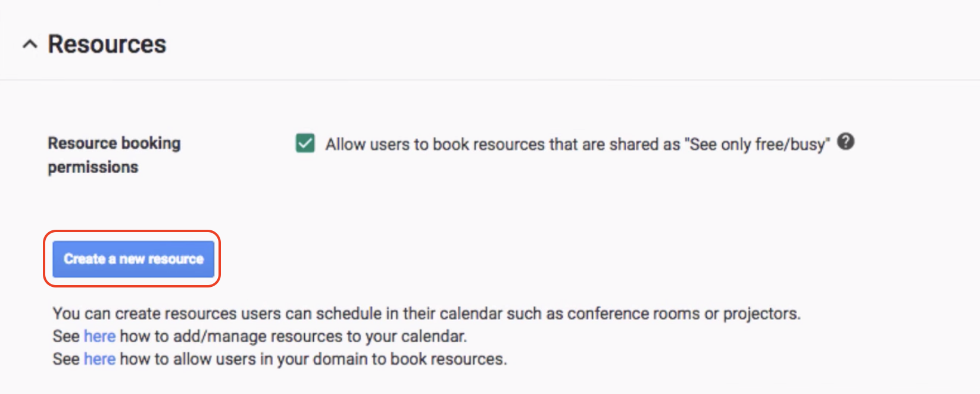Open the help question mark icon
Screen dimensions: 980x394
[845, 142]
